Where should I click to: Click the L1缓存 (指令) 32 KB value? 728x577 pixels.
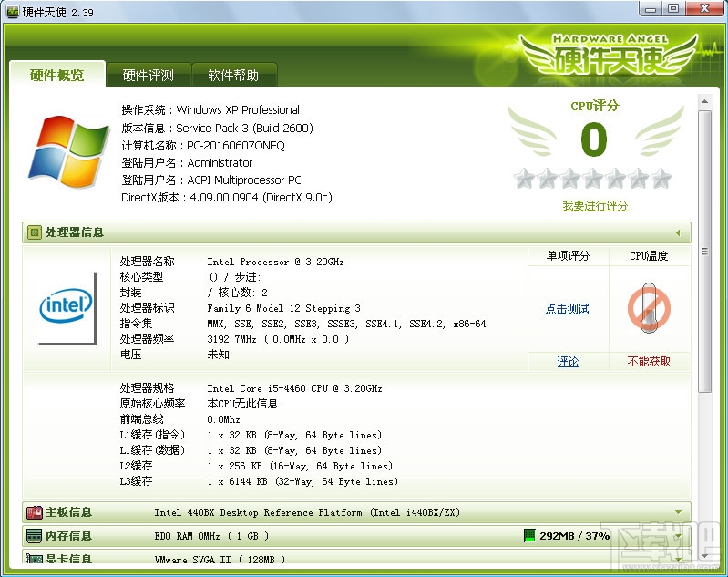(x=294, y=435)
